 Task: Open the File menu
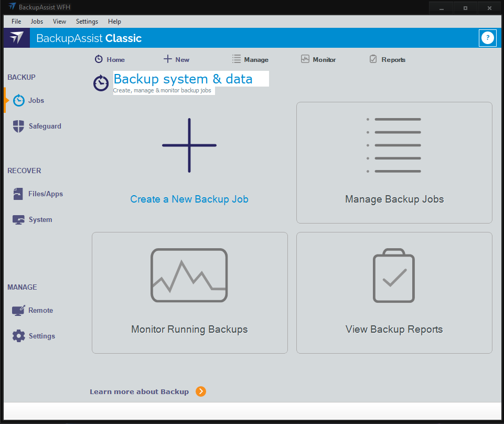click(x=16, y=22)
